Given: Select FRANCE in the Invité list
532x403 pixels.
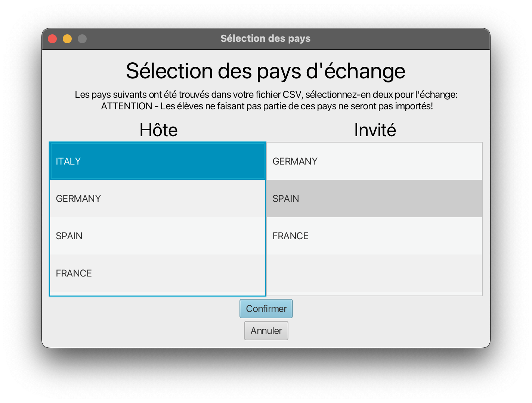Looking at the screenshot, I should pos(374,235).
